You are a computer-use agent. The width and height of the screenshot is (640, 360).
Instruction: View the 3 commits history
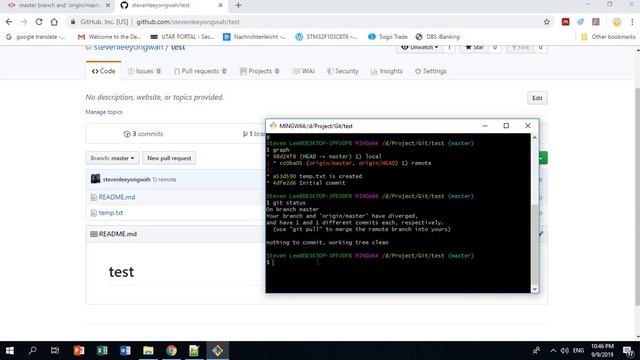(x=143, y=134)
